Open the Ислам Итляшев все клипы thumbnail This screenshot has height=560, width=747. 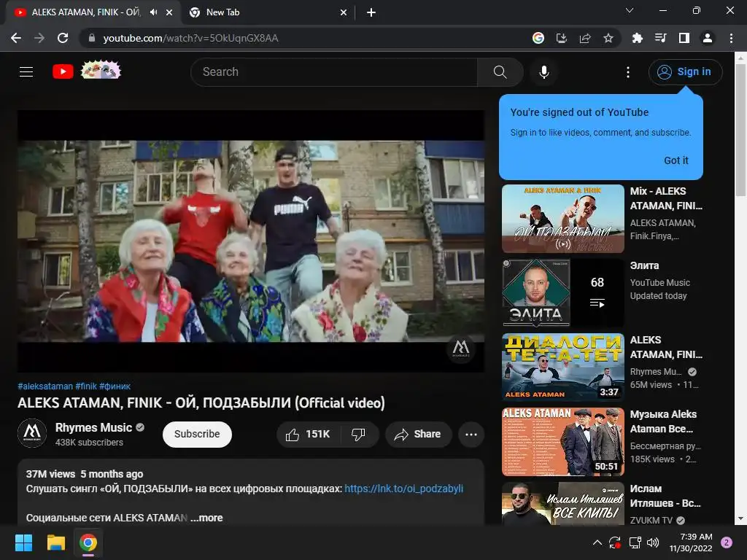tap(562, 503)
